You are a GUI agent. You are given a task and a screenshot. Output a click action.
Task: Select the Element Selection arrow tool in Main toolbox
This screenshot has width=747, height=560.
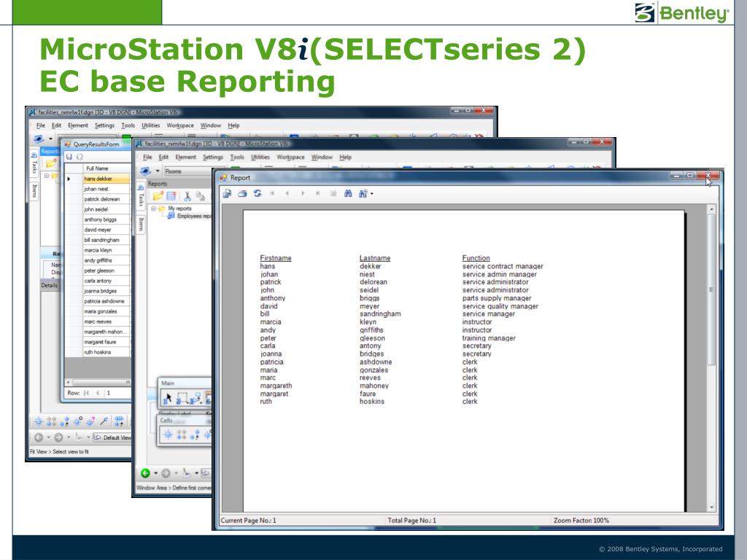coord(168,398)
